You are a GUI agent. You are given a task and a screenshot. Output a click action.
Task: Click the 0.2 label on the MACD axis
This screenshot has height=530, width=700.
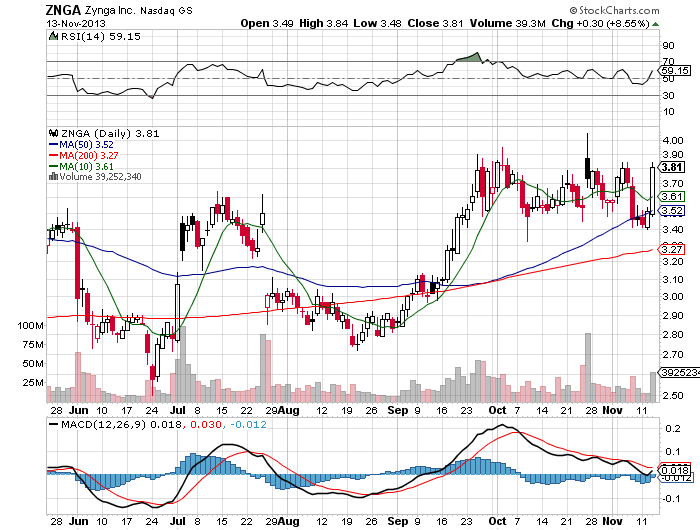(x=673, y=429)
